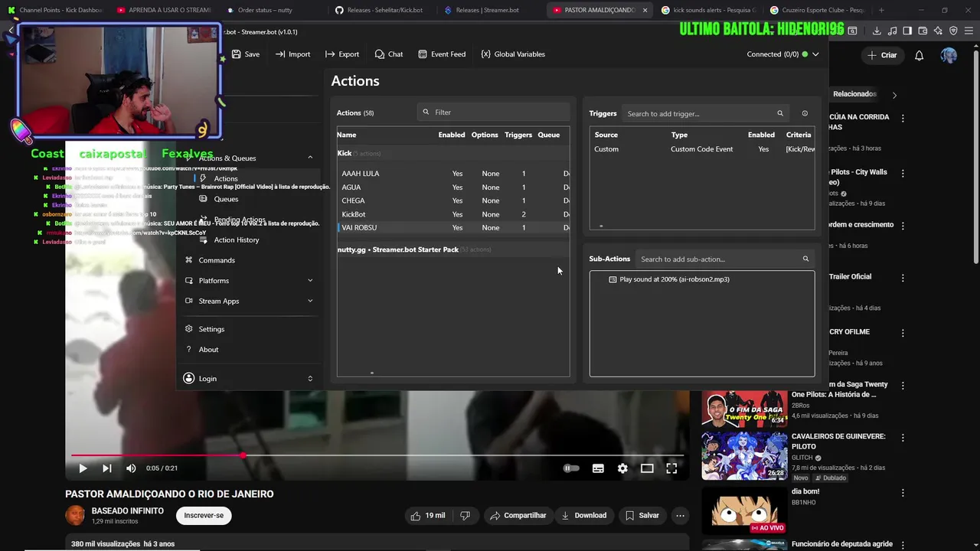Open the Login account switcher
980x551 pixels.
(249, 378)
